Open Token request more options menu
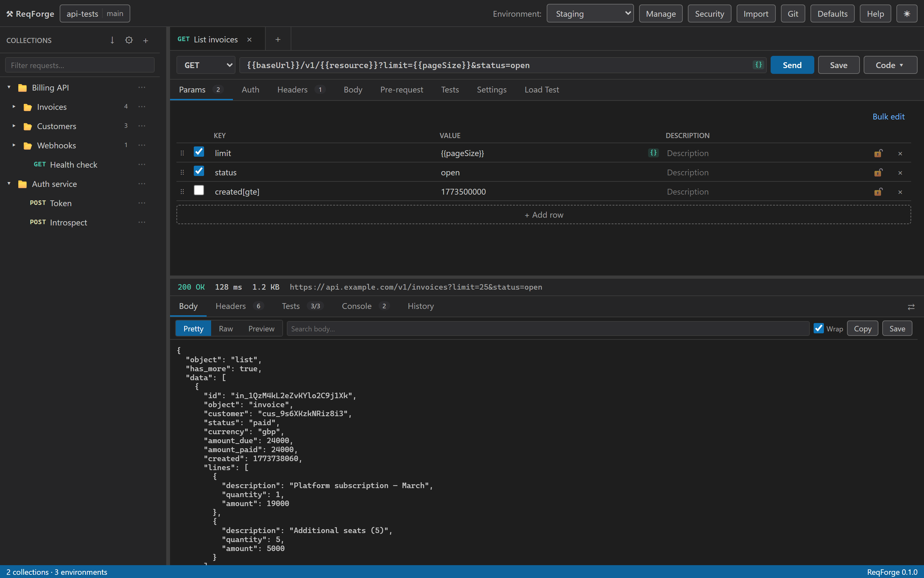This screenshot has width=924, height=578. point(142,203)
